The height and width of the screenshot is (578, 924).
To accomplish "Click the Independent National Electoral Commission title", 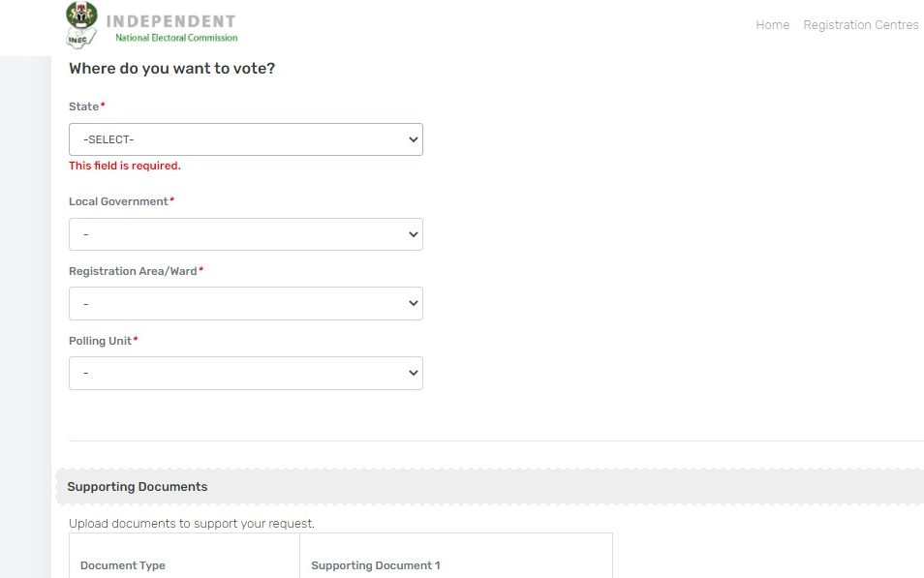I will point(171,28).
